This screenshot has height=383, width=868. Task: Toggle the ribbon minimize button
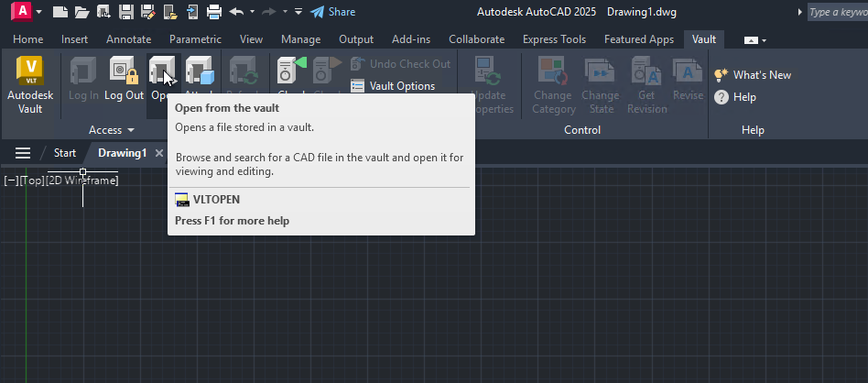point(750,40)
